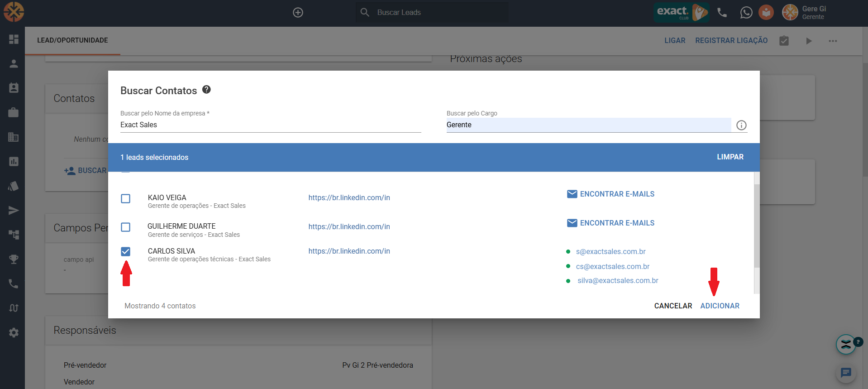The image size is (868, 389).
Task: Open the trophy icon in the sidebar
Action: tap(14, 259)
